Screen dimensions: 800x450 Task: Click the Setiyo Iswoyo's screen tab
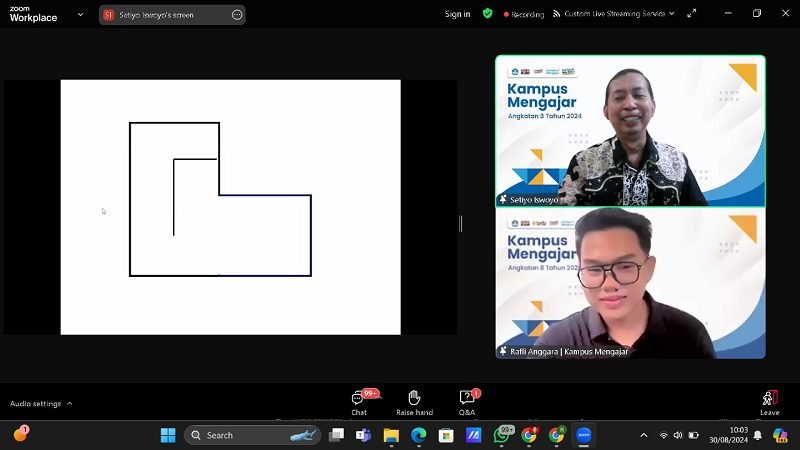point(172,15)
